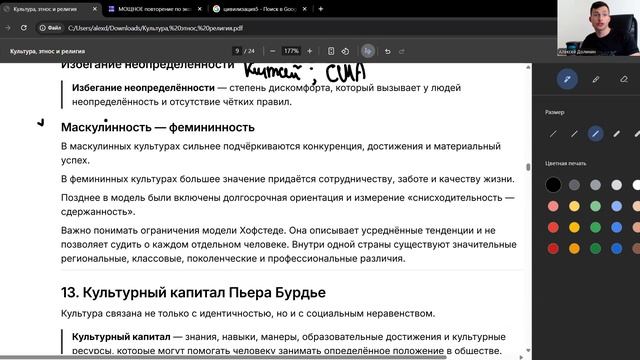Pick the red swatch in third row
The height and width of the screenshot is (360, 640).
click(x=553, y=227)
